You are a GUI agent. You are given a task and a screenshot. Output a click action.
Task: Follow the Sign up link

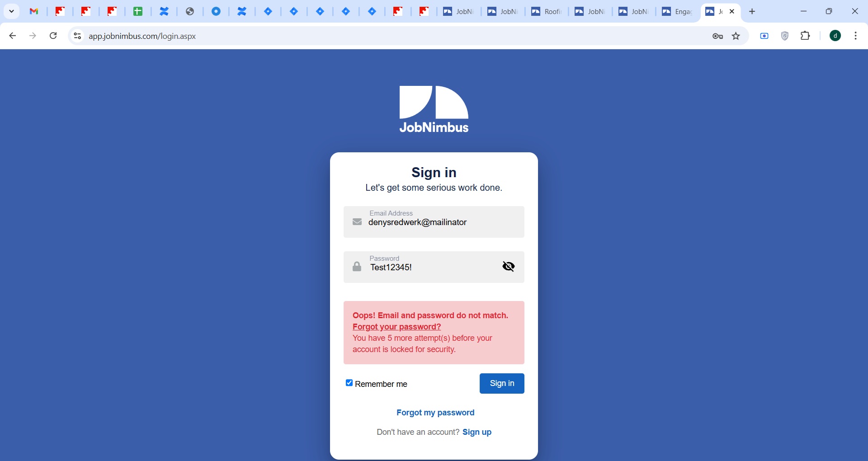tap(477, 432)
